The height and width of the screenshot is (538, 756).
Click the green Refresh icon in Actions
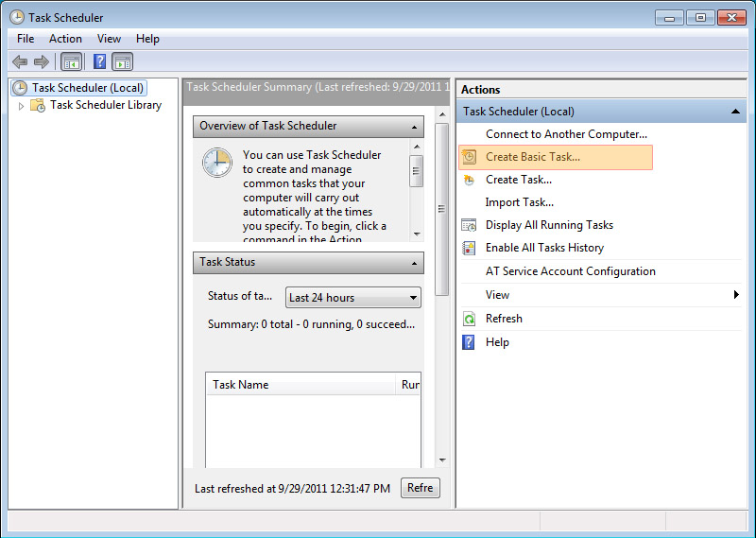tap(469, 319)
